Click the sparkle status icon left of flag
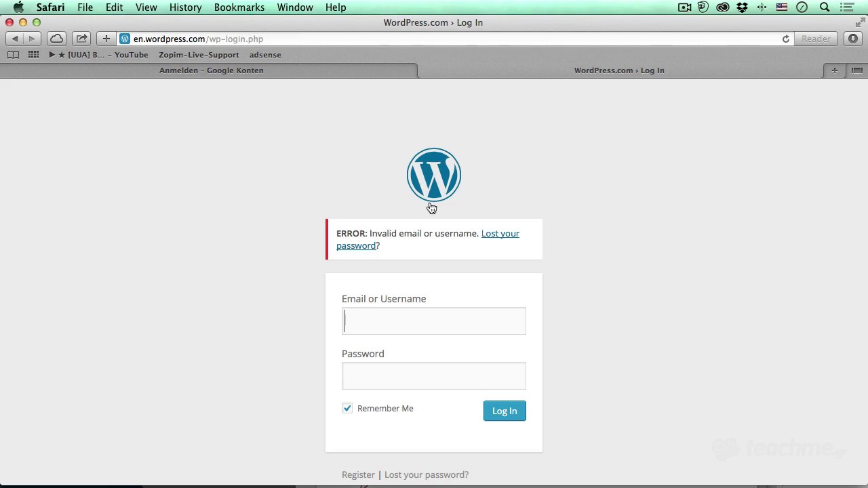 pos(762,7)
